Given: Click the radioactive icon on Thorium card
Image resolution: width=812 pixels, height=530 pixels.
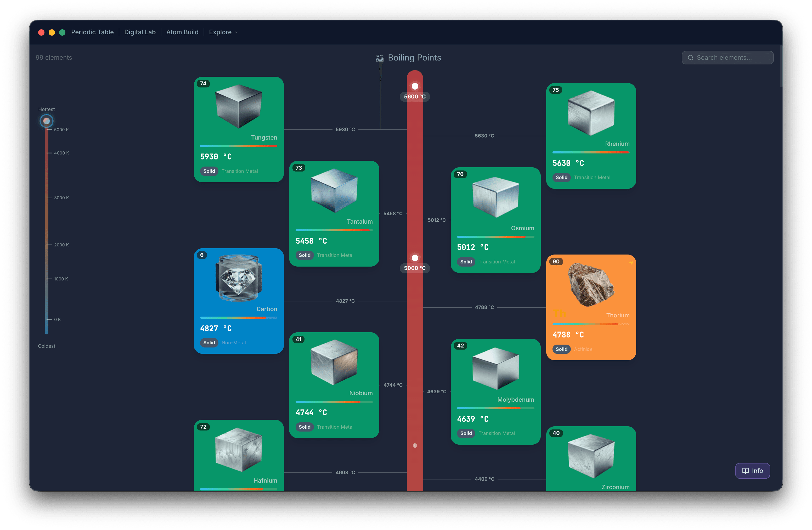Looking at the screenshot, I should coord(631,263).
